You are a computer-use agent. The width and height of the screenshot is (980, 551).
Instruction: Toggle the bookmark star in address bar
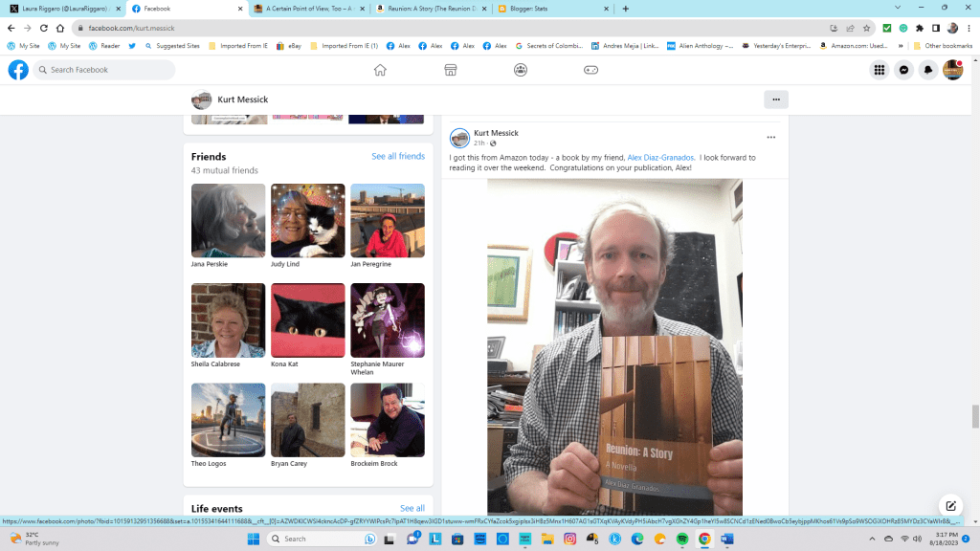click(x=866, y=28)
